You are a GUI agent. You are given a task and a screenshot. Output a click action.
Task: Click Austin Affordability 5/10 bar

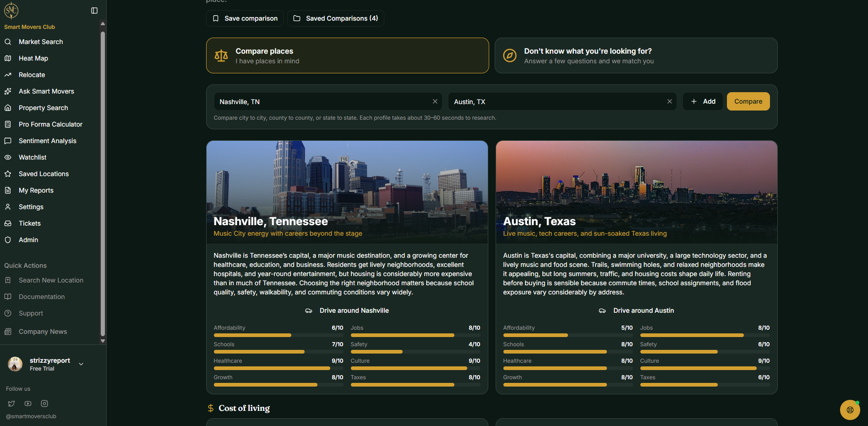click(568, 335)
